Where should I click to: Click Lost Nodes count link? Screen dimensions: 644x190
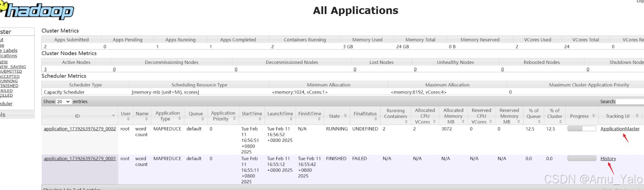[x=355, y=69]
